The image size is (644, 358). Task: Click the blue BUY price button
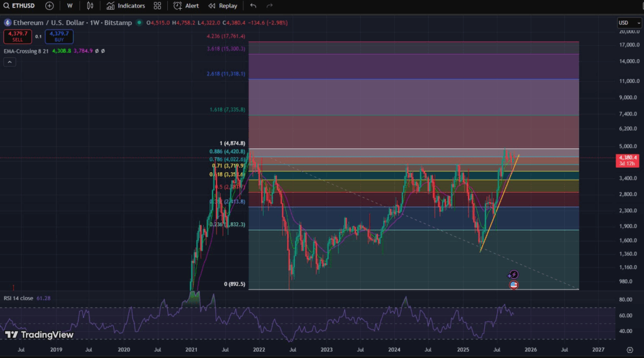[58, 36]
